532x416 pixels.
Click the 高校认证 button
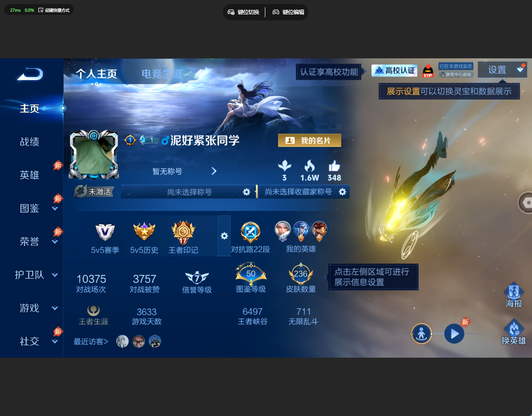pos(394,71)
